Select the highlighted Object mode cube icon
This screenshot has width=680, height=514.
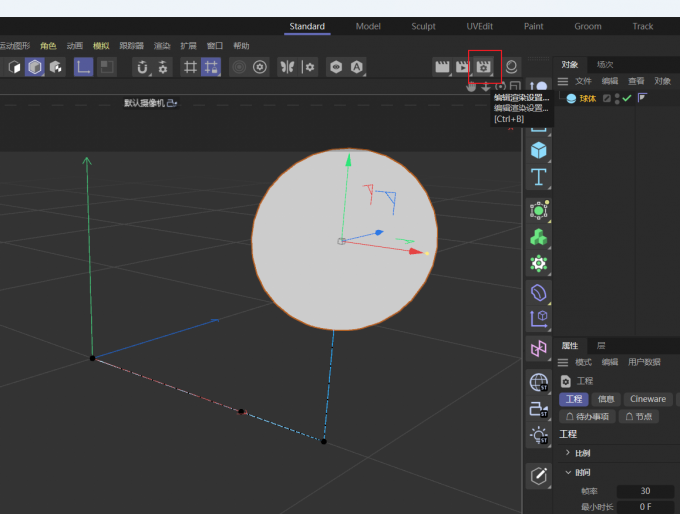click(x=35, y=67)
